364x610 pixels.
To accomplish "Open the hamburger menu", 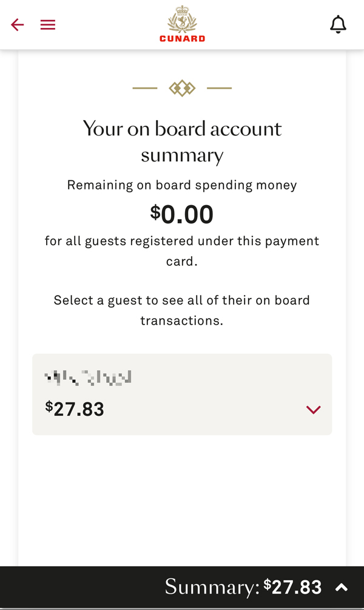I will tap(48, 25).
